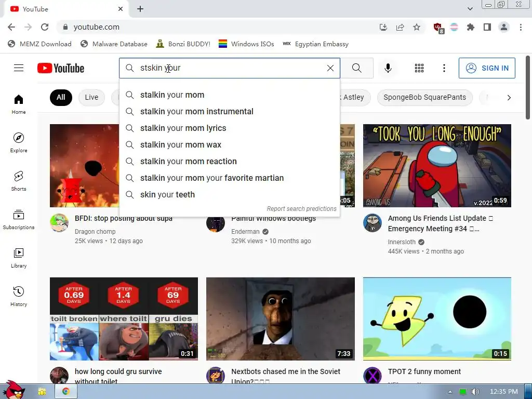532x399 pixels.
Task: Open Shorts in the sidebar
Action: coord(19,181)
